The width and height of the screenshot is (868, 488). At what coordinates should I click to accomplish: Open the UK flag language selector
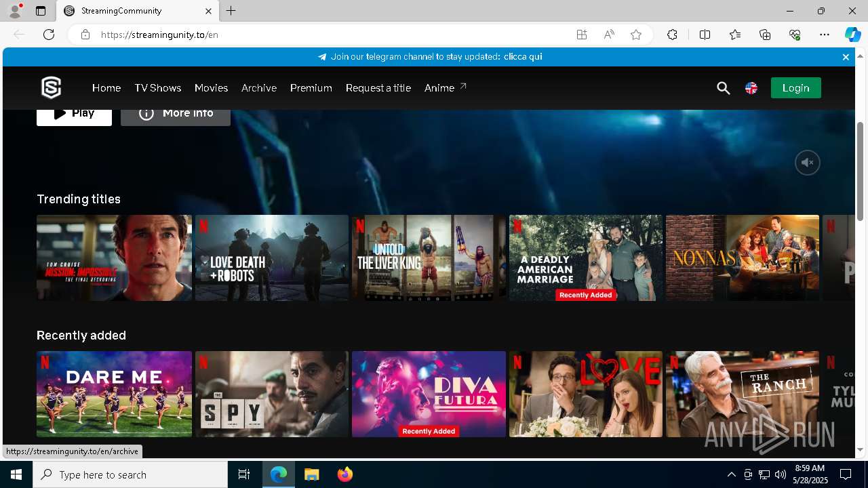(751, 88)
